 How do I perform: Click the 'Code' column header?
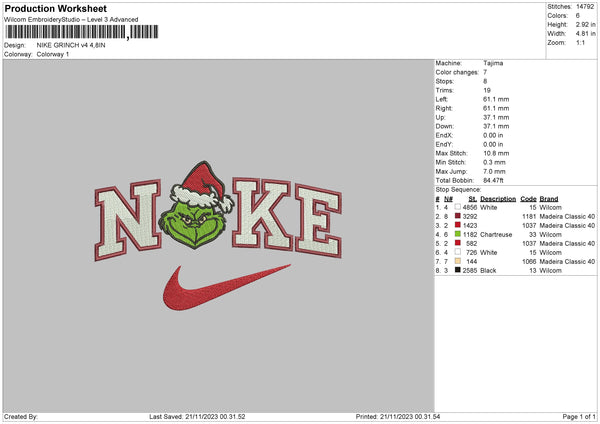point(528,199)
